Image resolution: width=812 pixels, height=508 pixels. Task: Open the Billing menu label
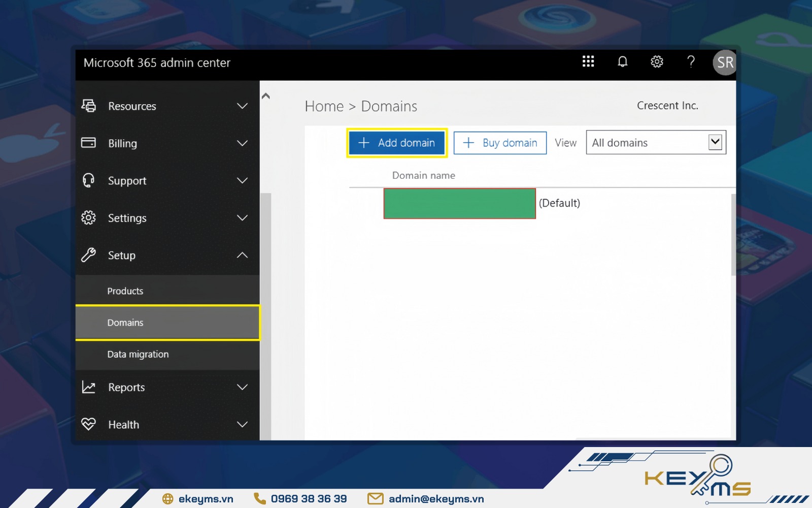pyautogui.click(x=122, y=143)
